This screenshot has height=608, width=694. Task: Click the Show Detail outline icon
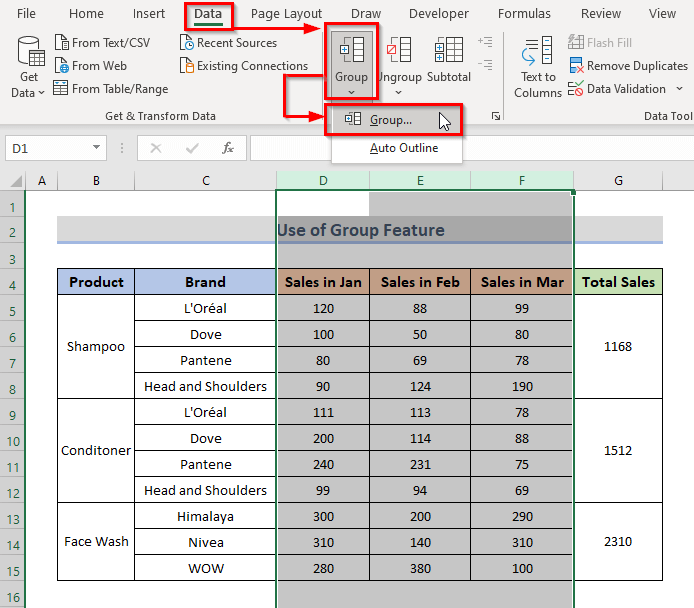[x=485, y=42]
